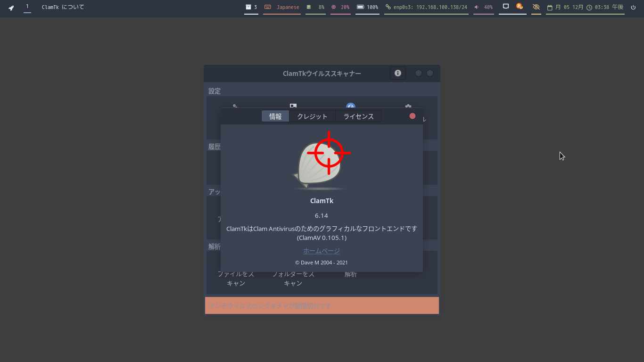Open the calendar date 月 05 12月

565,7
